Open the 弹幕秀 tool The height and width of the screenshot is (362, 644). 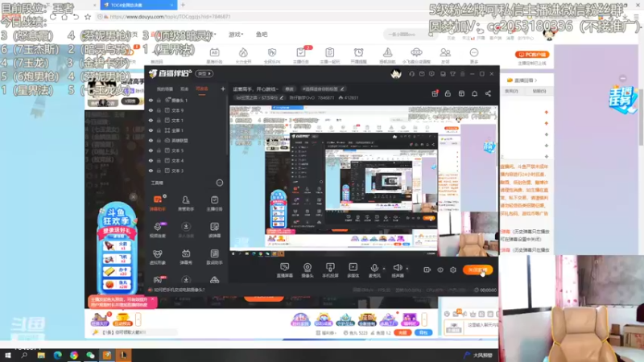tap(186, 257)
